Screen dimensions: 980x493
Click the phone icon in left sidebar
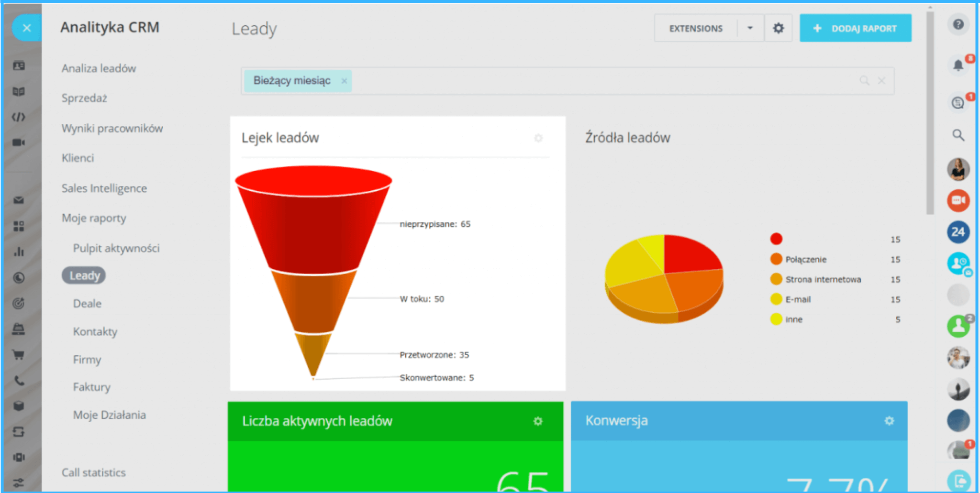pos(19,381)
